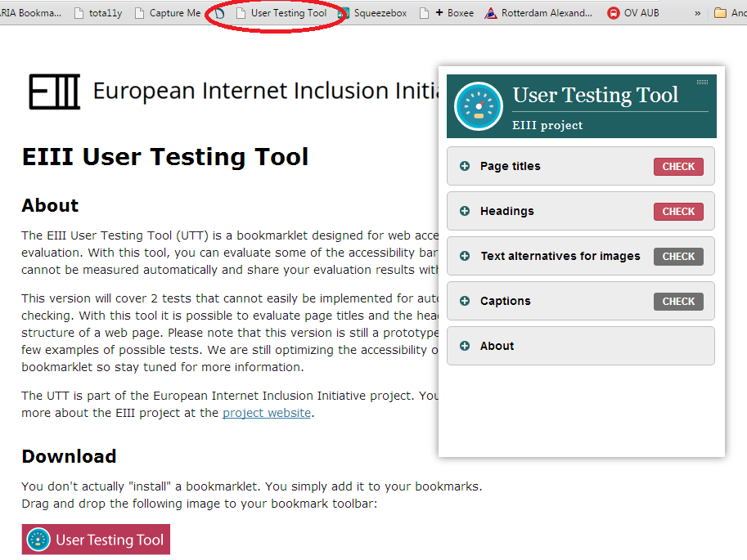Click the Rotterdam Alexand bookmark favicon
This screenshot has height=560, width=747.
(491, 13)
